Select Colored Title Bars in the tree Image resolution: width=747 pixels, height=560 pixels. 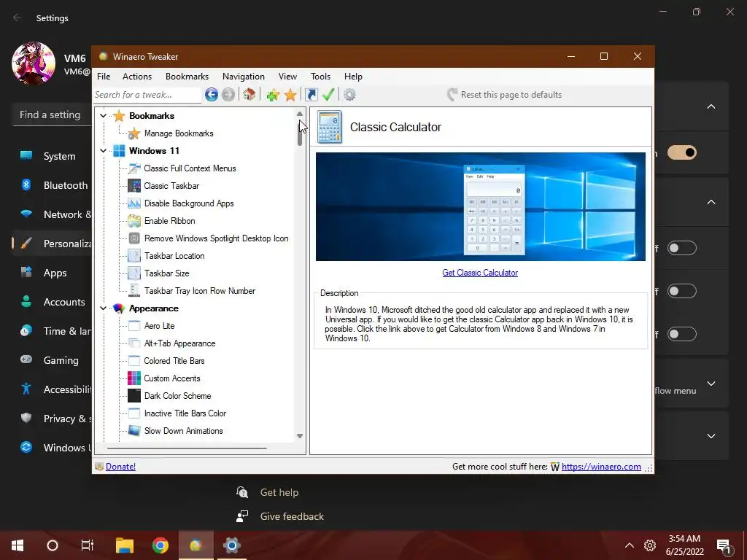174,361
